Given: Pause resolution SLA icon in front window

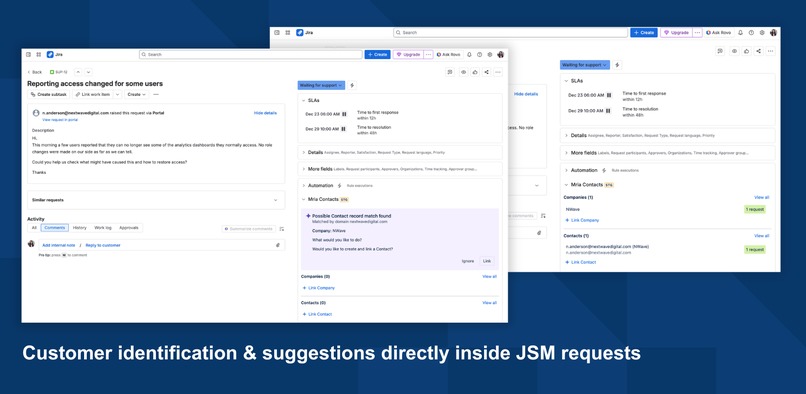Looking at the screenshot, I should [x=344, y=129].
